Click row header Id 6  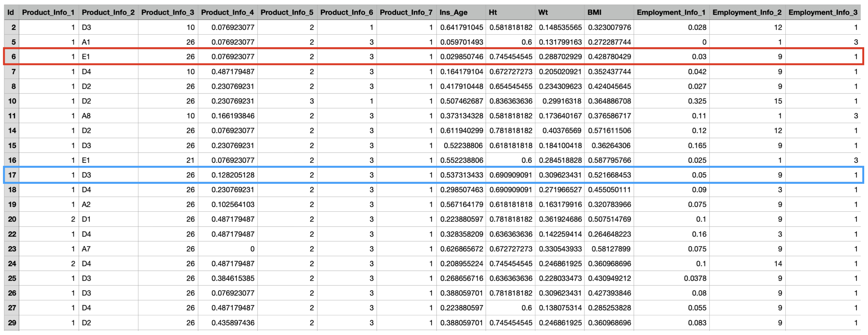click(11, 56)
